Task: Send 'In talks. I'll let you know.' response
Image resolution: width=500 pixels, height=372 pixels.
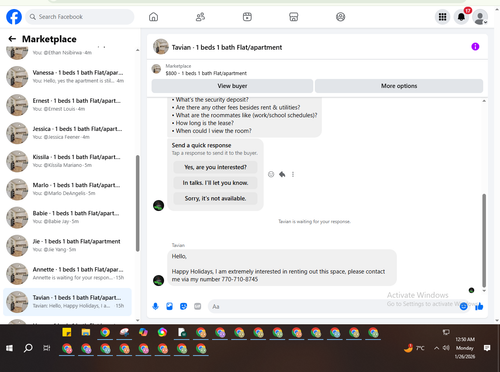Action: [x=215, y=183]
